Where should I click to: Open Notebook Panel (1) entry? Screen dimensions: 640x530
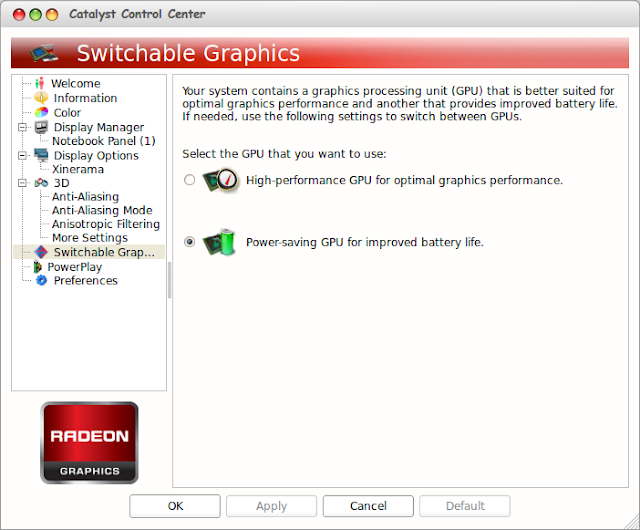pos(104,141)
